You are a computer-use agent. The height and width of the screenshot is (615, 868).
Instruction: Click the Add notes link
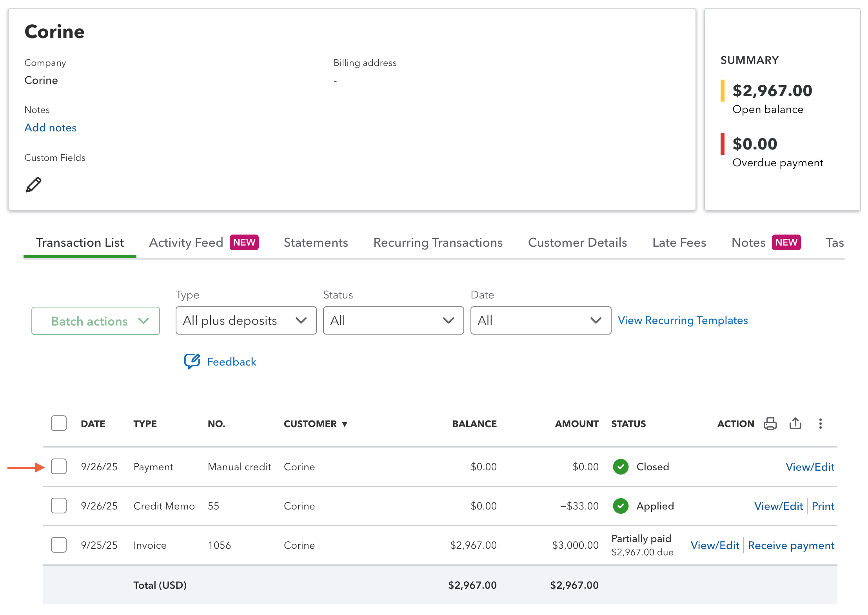(50, 127)
